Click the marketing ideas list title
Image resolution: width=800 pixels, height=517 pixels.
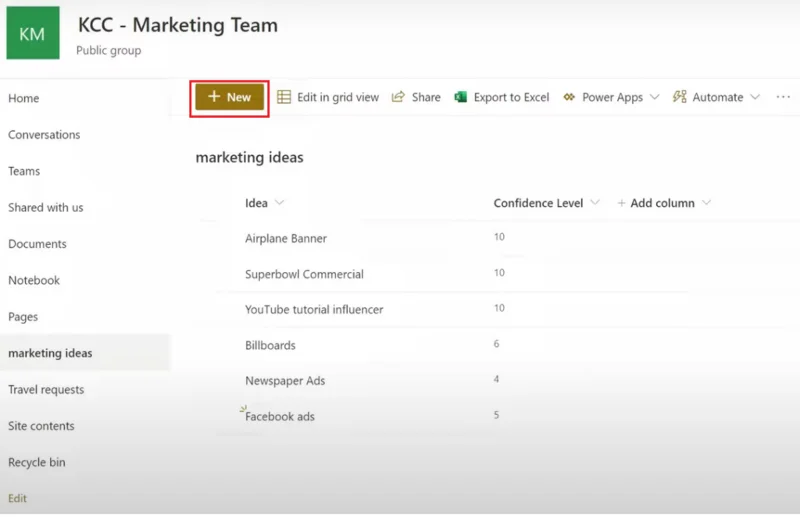(x=249, y=157)
